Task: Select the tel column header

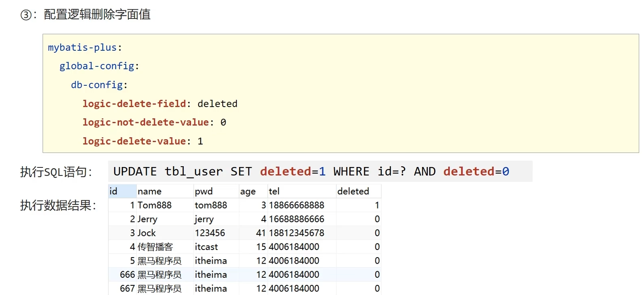Action: [x=302, y=191]
